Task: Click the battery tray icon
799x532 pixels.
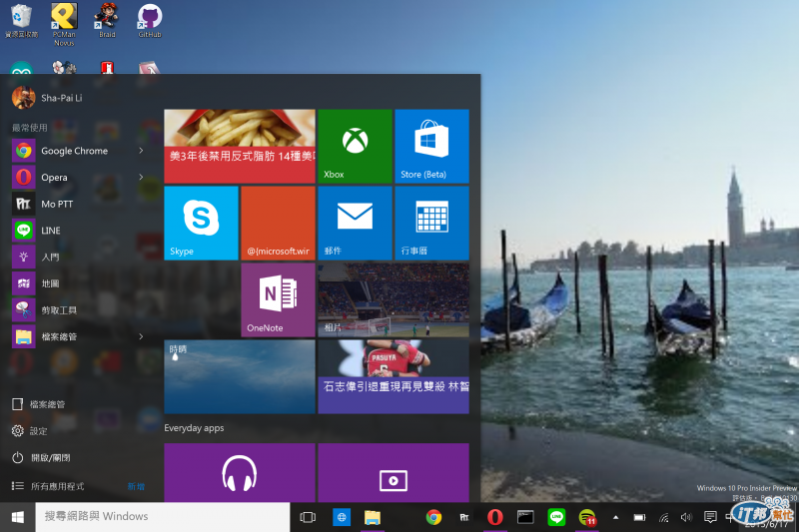Action: [x=639, y=517]
